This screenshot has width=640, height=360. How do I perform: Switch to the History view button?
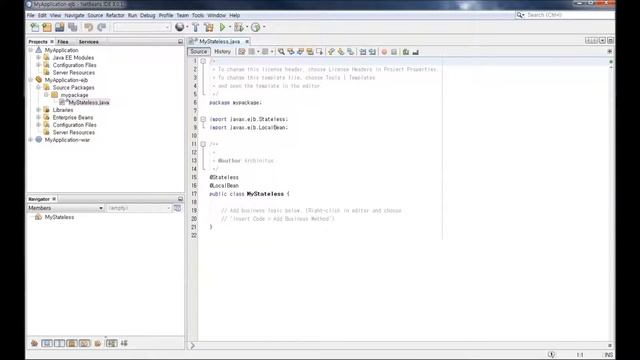[222, 52]
